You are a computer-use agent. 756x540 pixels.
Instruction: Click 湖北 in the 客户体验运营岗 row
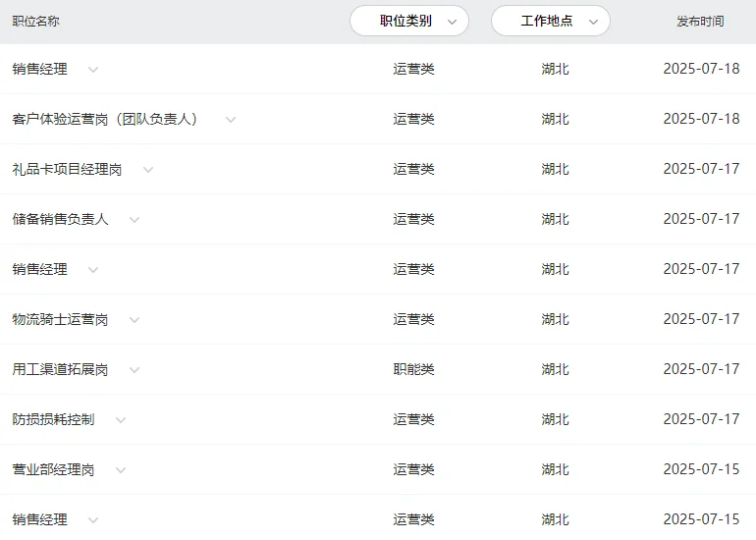tap(555, 119)
